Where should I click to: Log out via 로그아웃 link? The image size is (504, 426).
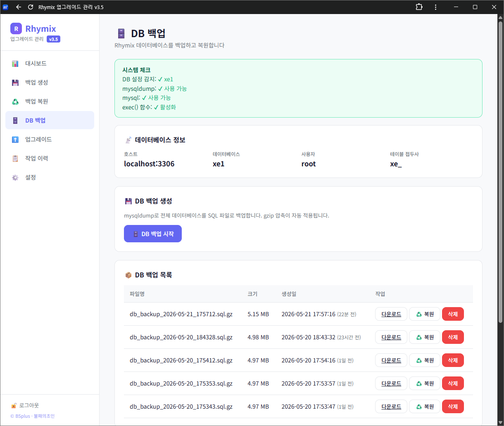25,405
